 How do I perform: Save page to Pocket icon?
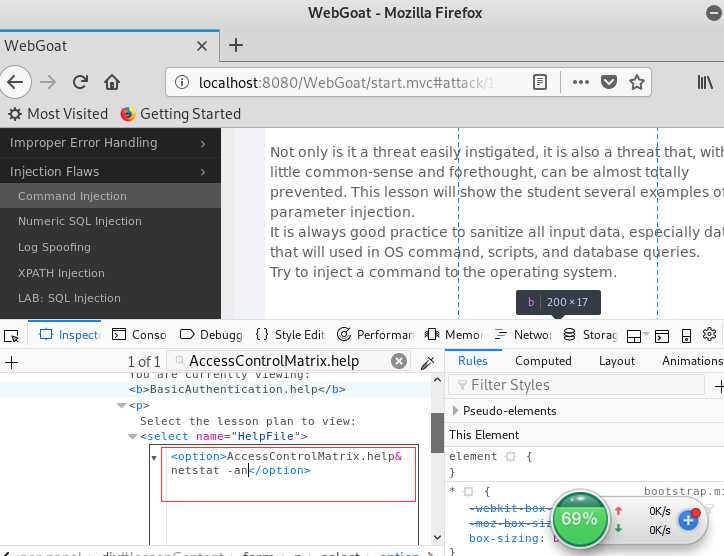point(609,82)
